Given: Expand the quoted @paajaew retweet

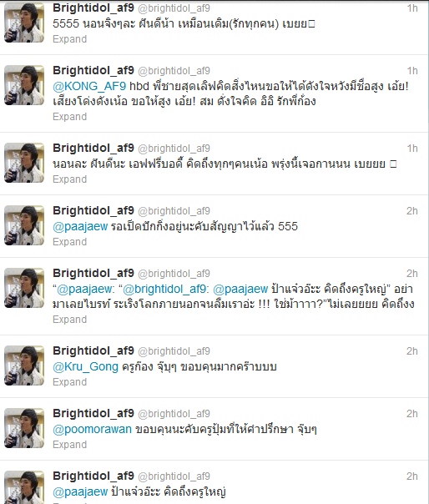Looking at the screenshot, I should click(x=70, y=320).
